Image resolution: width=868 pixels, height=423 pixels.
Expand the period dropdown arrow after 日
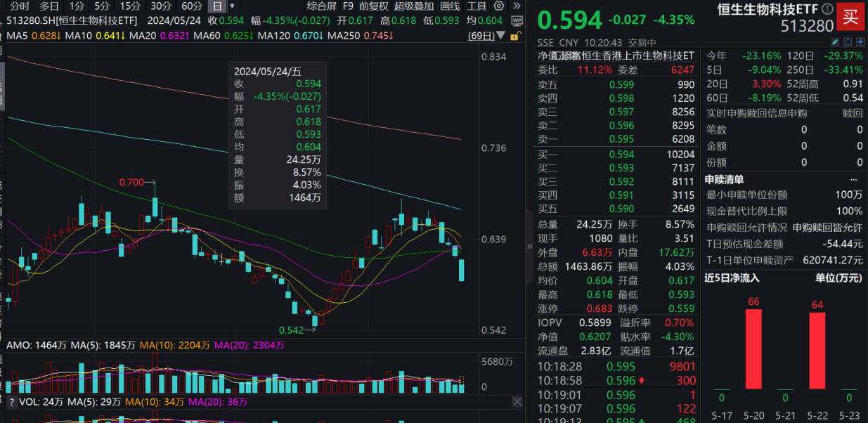pos(233,6)
